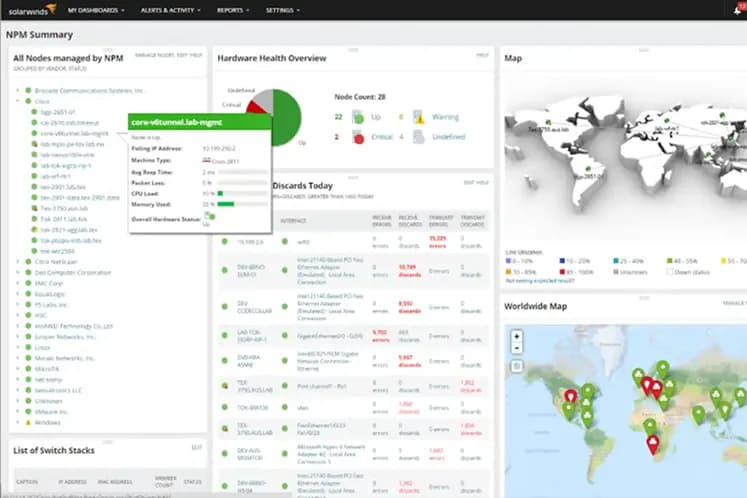Click Manage Nodes link in All Nodes panel
This screenshot has height=498, width=747.
[154, 55]
